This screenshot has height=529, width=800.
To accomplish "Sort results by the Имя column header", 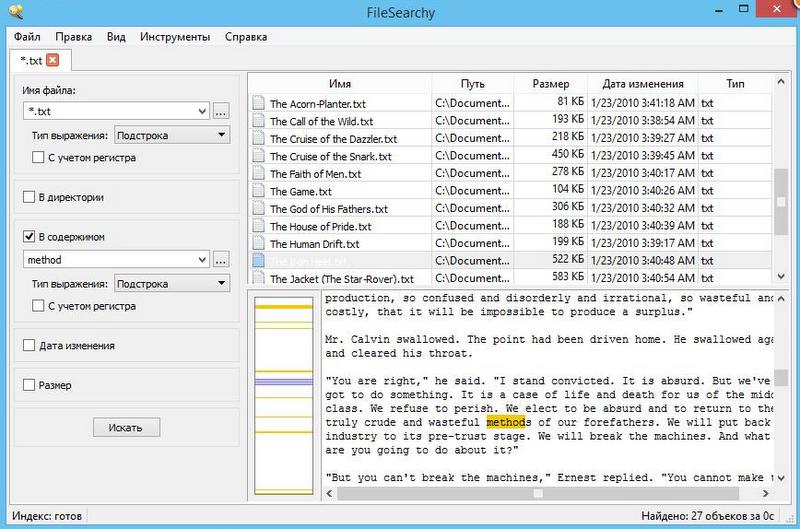I will (340, 84).
